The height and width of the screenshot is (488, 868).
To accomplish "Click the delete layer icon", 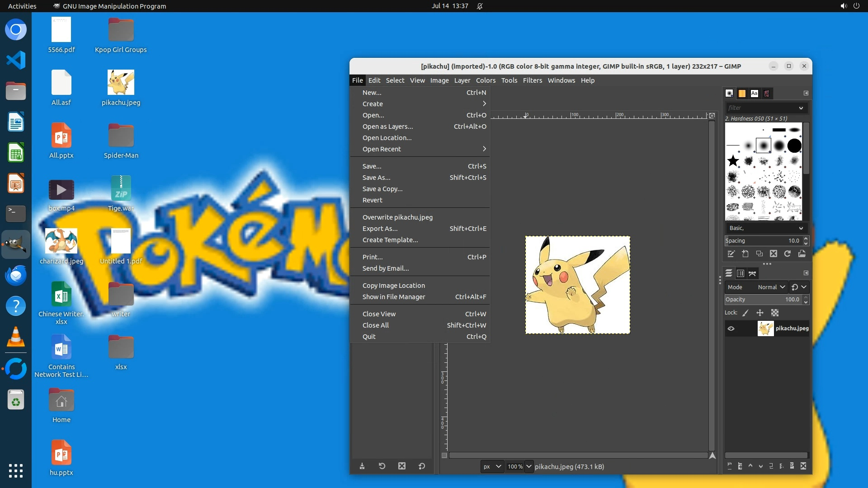I will pos(803,466).
